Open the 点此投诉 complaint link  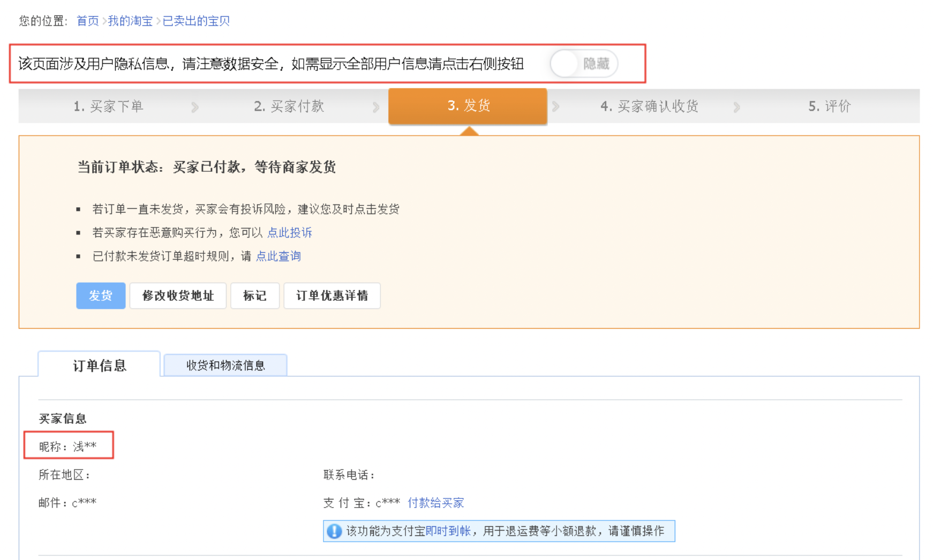click(x=289, y=232)
